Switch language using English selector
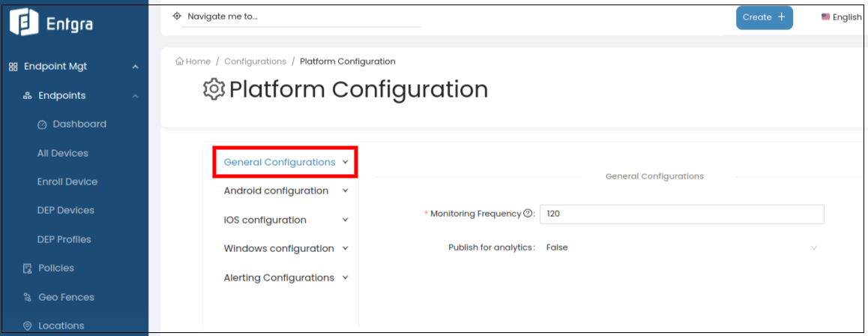Viewport: 868px width, 336px height. pos(843,17)
